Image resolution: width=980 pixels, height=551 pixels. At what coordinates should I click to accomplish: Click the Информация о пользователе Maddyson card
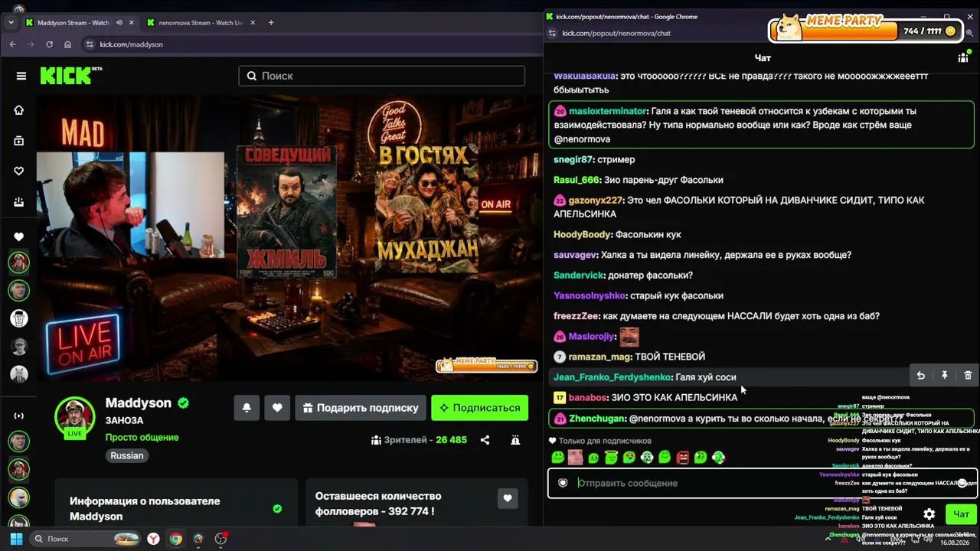coord(175,502)
